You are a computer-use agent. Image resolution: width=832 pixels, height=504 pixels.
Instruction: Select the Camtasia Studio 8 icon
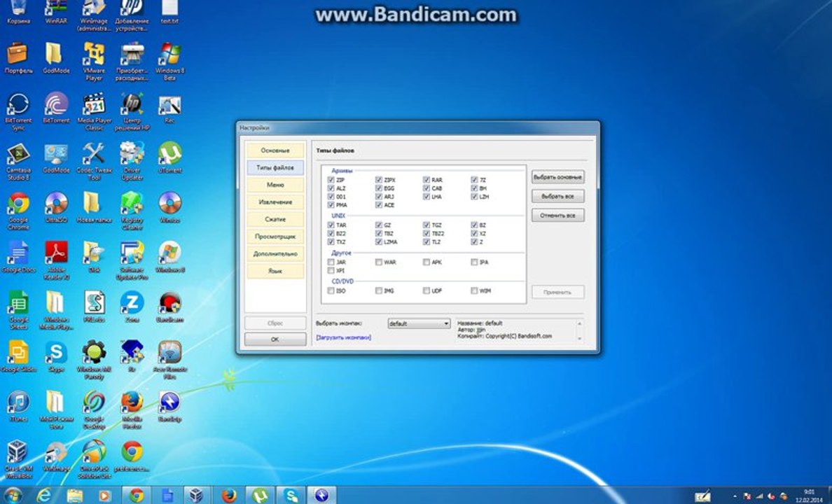(18, 161)
